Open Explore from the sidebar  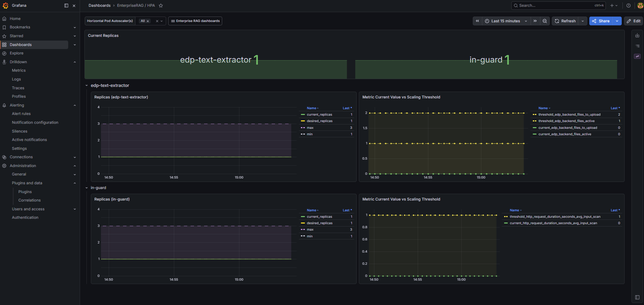17,53
